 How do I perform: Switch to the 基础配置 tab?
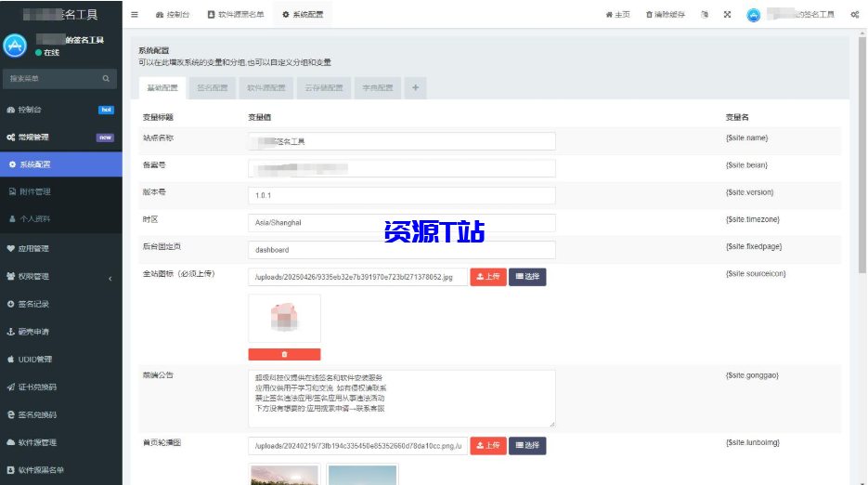162,88
